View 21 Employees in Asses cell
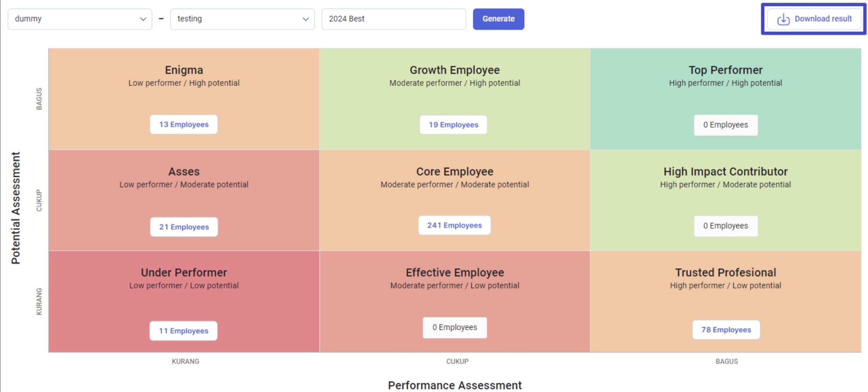Screen dimensions: 868x392 tap(184, 227)
